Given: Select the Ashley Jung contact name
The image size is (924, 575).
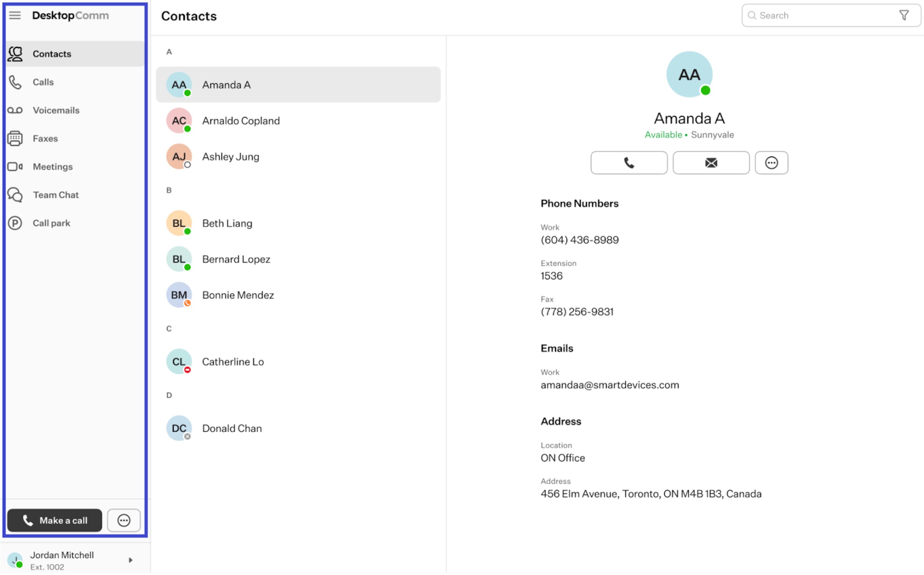Looking at the screenshot, I should (231, 157).
